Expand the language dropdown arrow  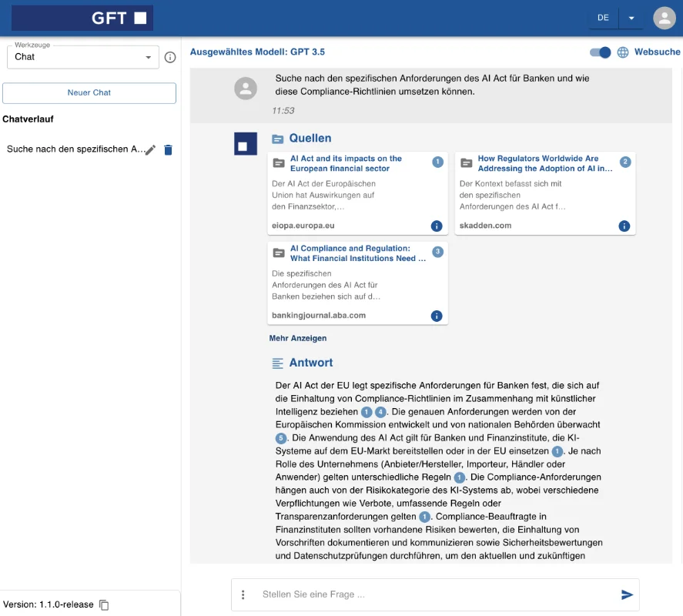(631, 18)
